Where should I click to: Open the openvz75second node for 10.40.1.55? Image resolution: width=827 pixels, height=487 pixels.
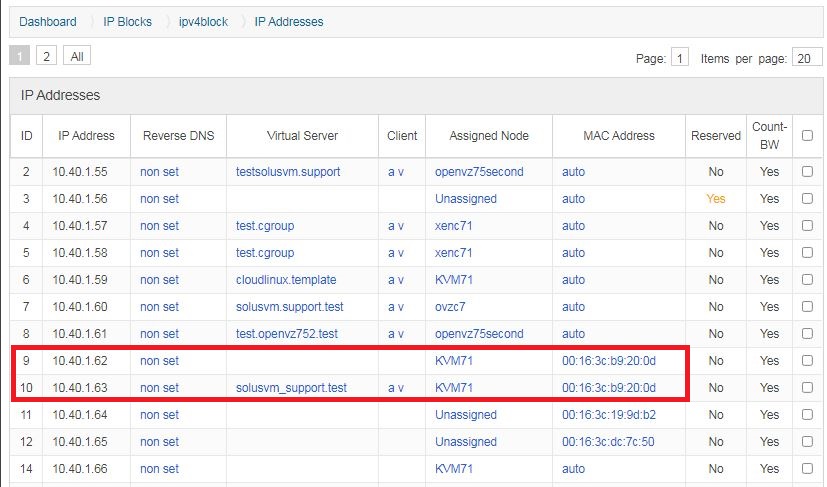click(x=479, y=172)
